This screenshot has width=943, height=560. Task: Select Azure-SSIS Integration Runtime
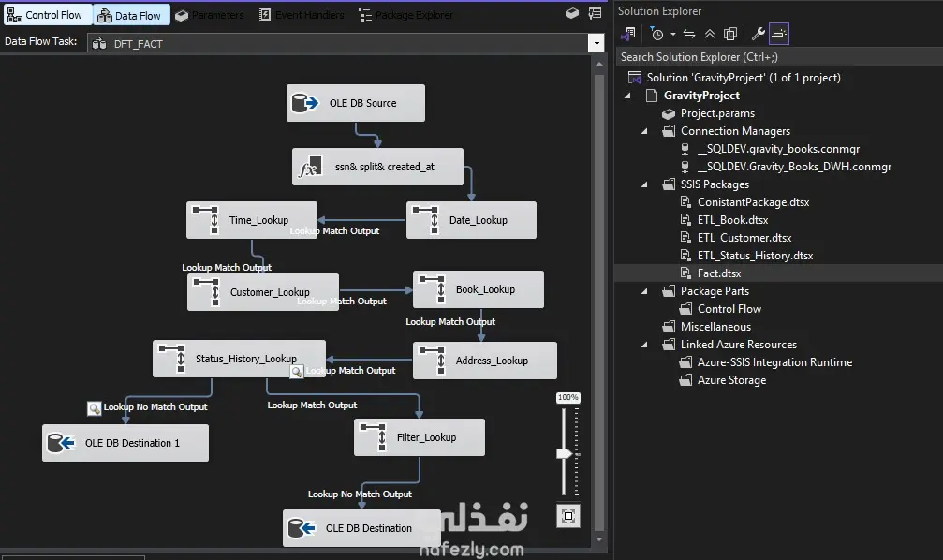click(774, 362)
